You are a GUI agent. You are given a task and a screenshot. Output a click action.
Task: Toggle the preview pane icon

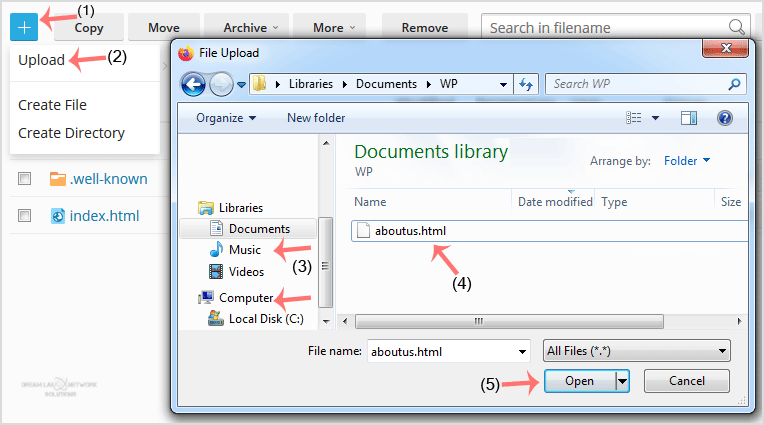tap(689, 118)
